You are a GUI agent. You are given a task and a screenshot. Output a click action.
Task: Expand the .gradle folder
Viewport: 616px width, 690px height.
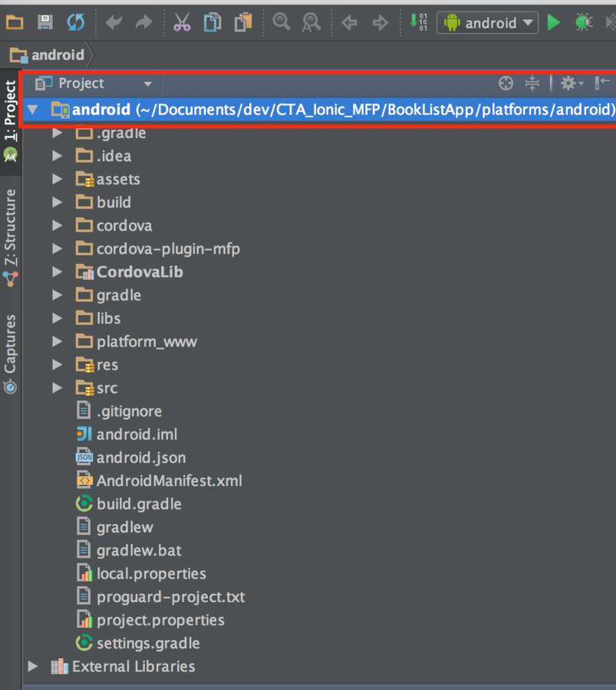[57, 133]
